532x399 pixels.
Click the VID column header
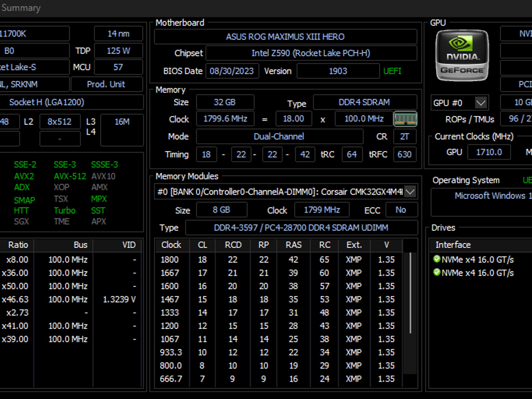(129, 245)
